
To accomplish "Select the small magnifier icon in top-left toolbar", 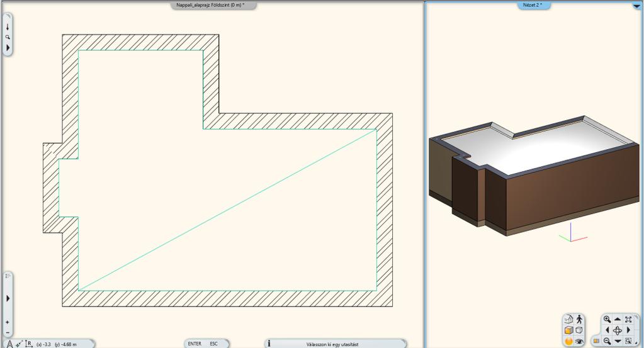I will tap(8, 37).
